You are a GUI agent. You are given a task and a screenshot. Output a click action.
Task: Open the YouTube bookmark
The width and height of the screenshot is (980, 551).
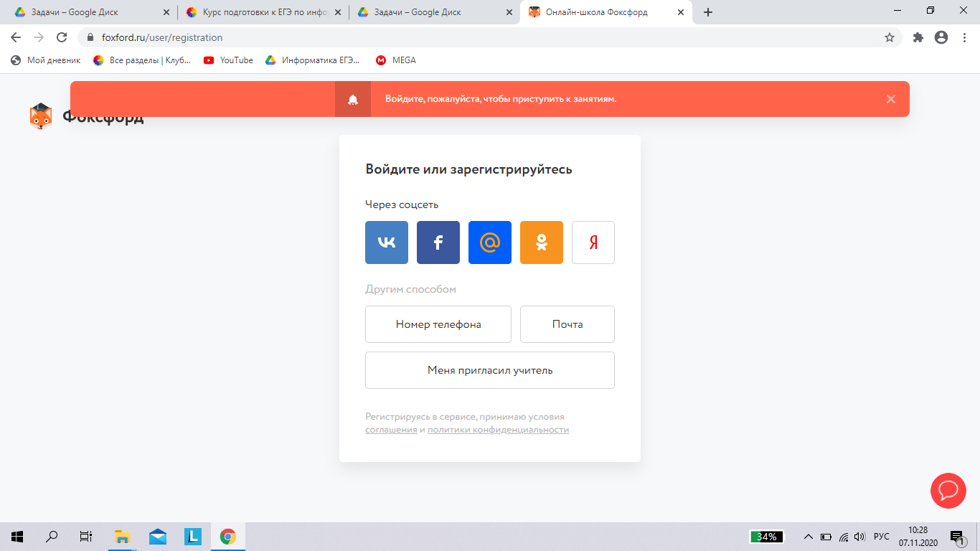click(229, 60)
